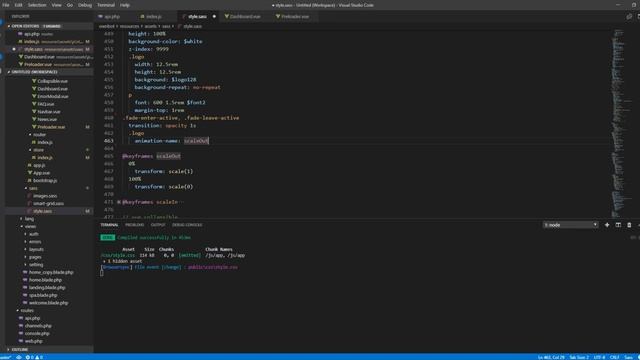Collapse the router folder

click(39, 135)
